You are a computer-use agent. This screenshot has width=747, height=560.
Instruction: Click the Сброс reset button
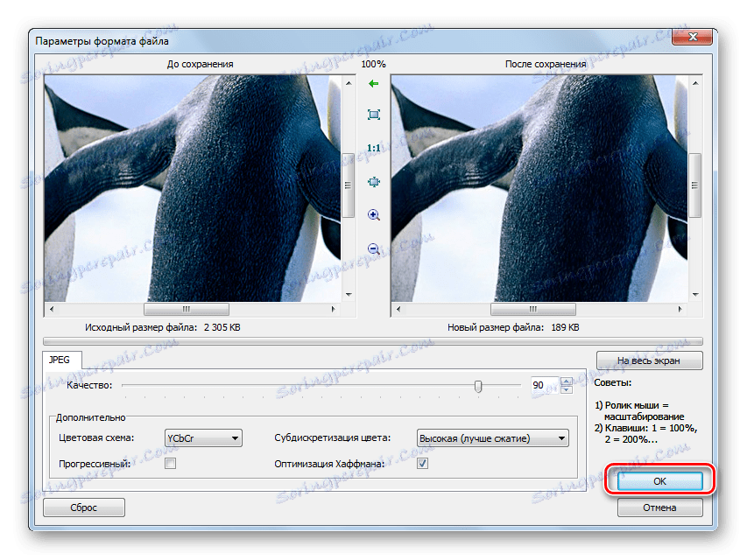84,507
